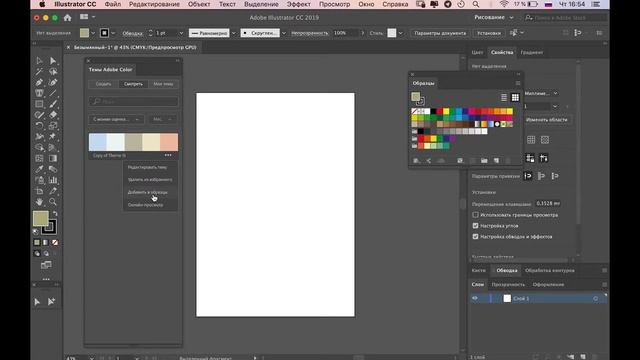Enable Использовать границы просмотра checkbox
The image size is (640, 360).
click(x=475, y=215)
